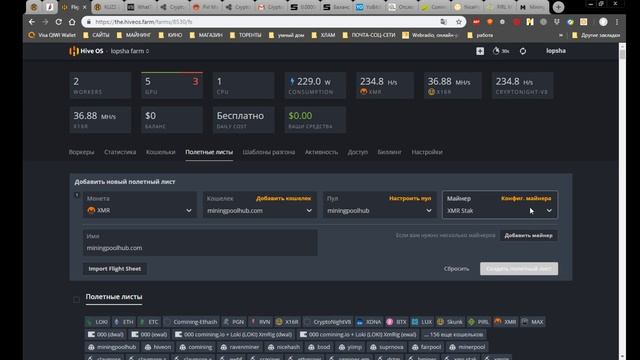Image resolution: width=640 pixels, height=360 pixels.
Task: Filter flight sheets by RVN coin tag
Action: click(x=260, y=322)
